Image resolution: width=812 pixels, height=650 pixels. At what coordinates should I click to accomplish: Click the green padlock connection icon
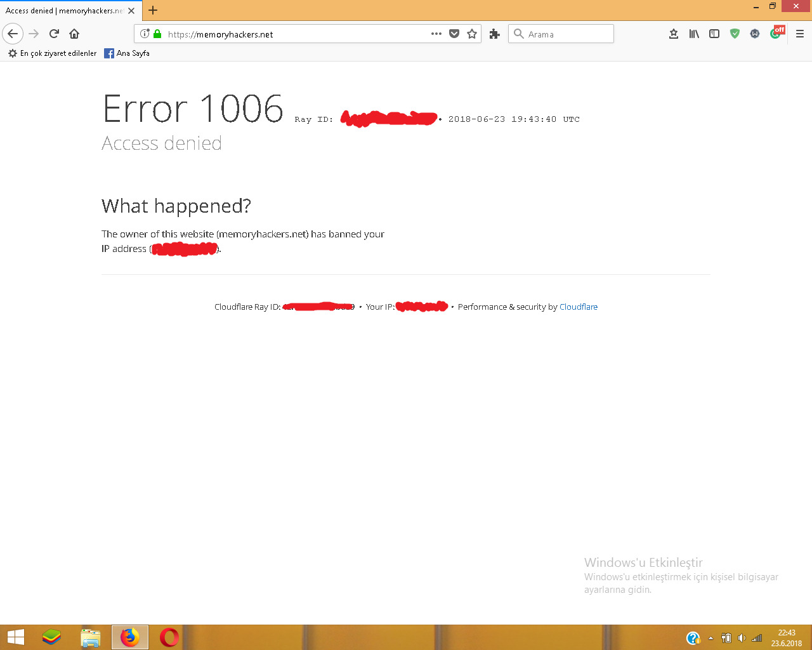pos(157,34)
